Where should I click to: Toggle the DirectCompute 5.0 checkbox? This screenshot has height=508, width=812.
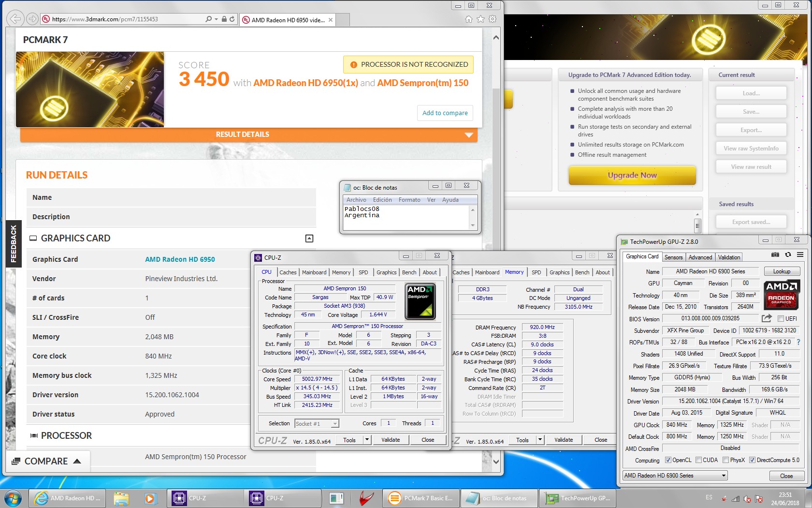point(752,460)
